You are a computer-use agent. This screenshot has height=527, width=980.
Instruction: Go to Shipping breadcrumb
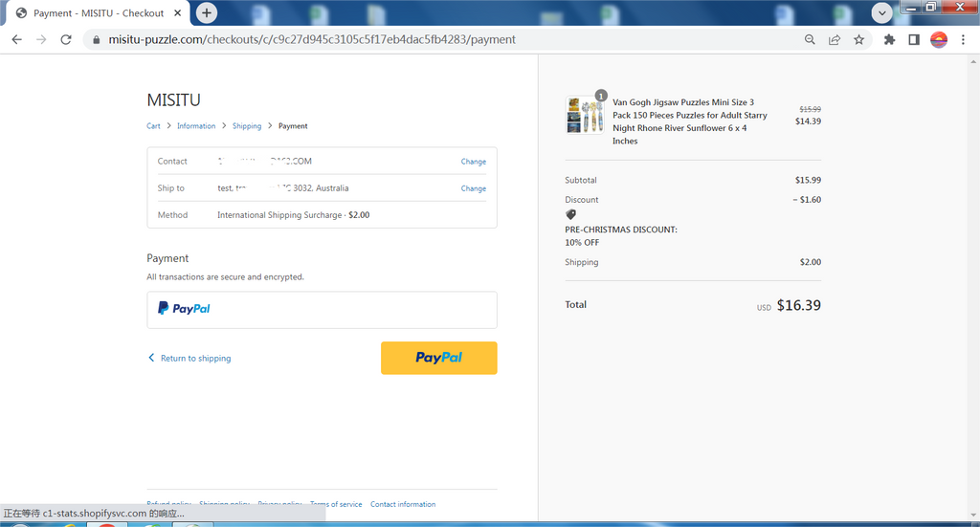coord(247,126)
